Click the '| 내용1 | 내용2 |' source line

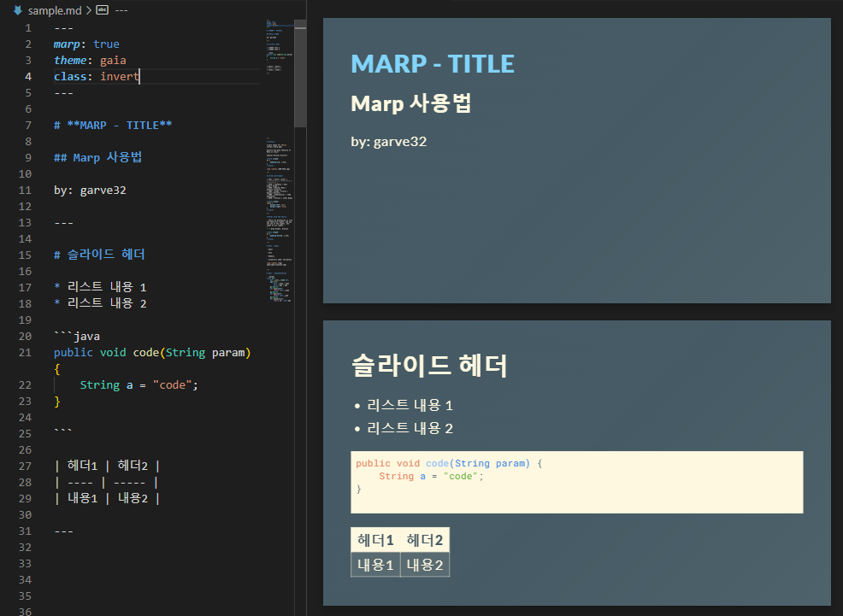coord(107,498)
